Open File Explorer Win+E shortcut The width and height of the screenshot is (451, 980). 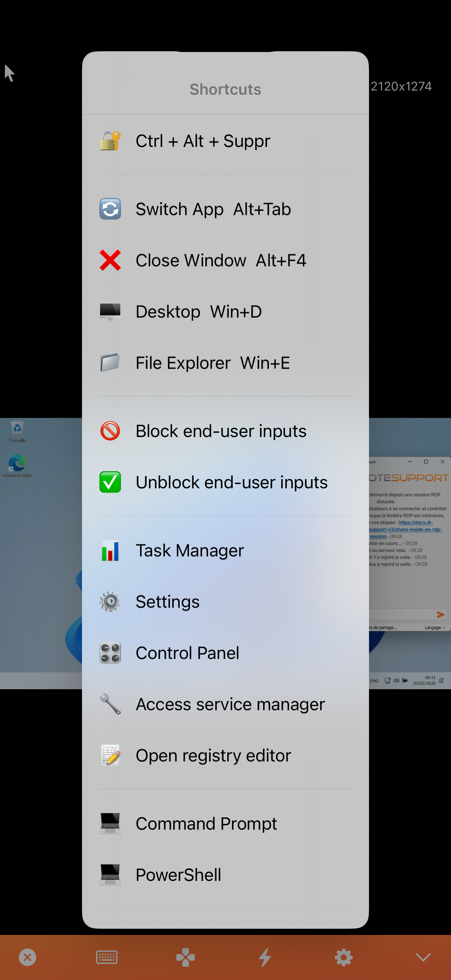tap(225, 363)
